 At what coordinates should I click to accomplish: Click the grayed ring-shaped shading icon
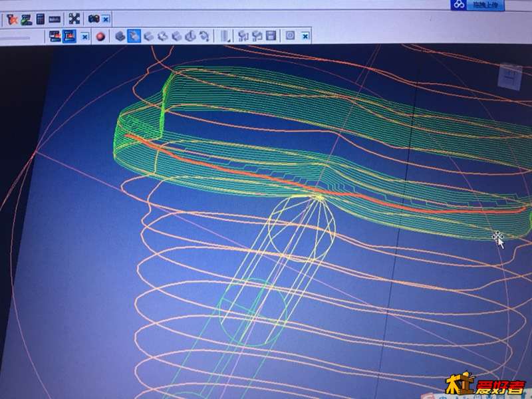point(162,36)
